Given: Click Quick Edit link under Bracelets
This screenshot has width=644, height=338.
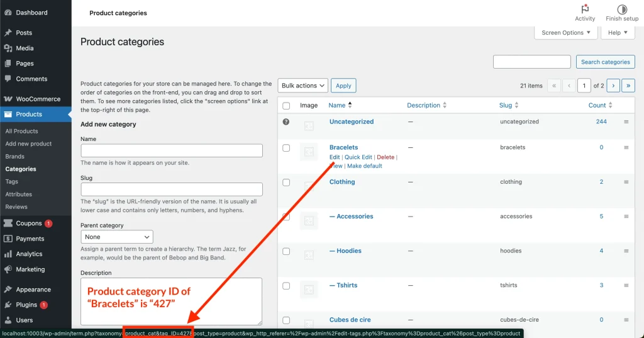Looking at the screenshot, I should pos(358,157).
